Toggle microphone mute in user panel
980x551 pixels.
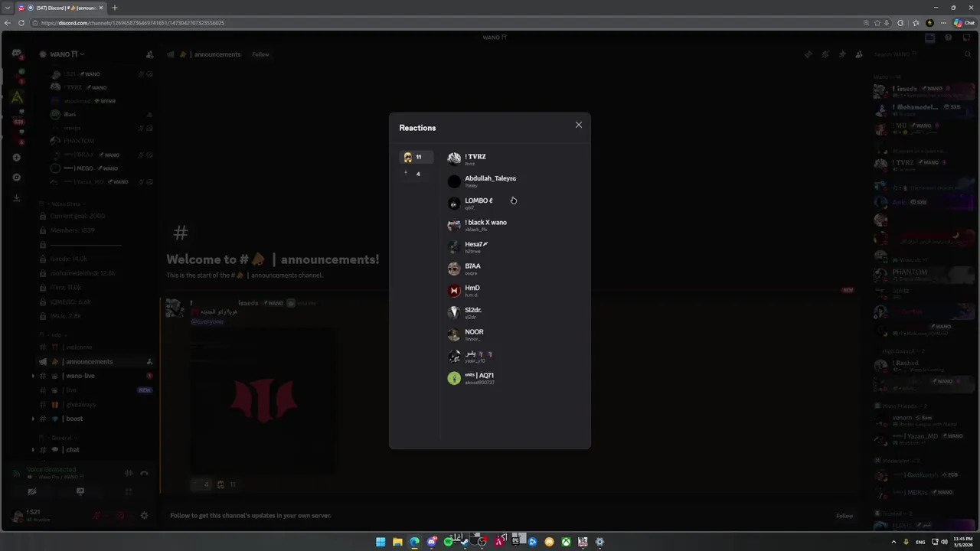coord(97,516)
